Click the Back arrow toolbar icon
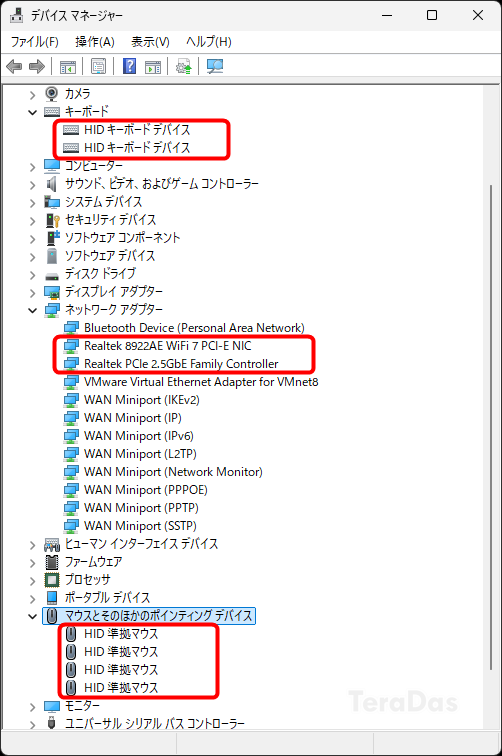 click(14, 66)
